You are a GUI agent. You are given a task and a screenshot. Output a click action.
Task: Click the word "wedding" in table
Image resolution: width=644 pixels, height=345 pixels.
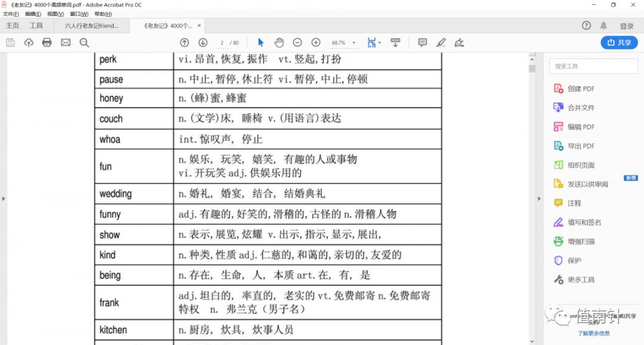[x=116, y=194]
